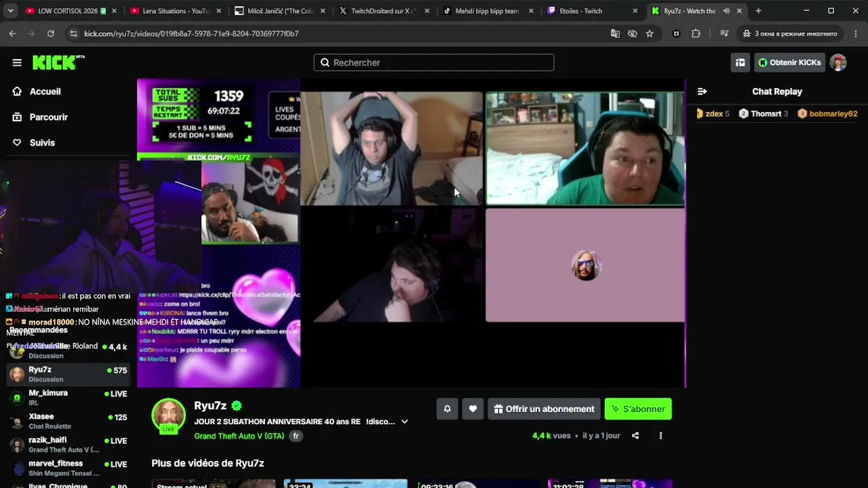The width and height of the screenshot is (868, 488).
Task: Focus the Rechercher search field
Action: [x=434, y=62]
